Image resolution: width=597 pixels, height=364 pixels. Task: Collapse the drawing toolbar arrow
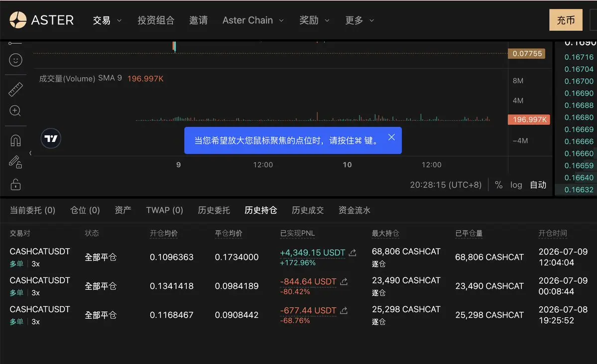30,153
